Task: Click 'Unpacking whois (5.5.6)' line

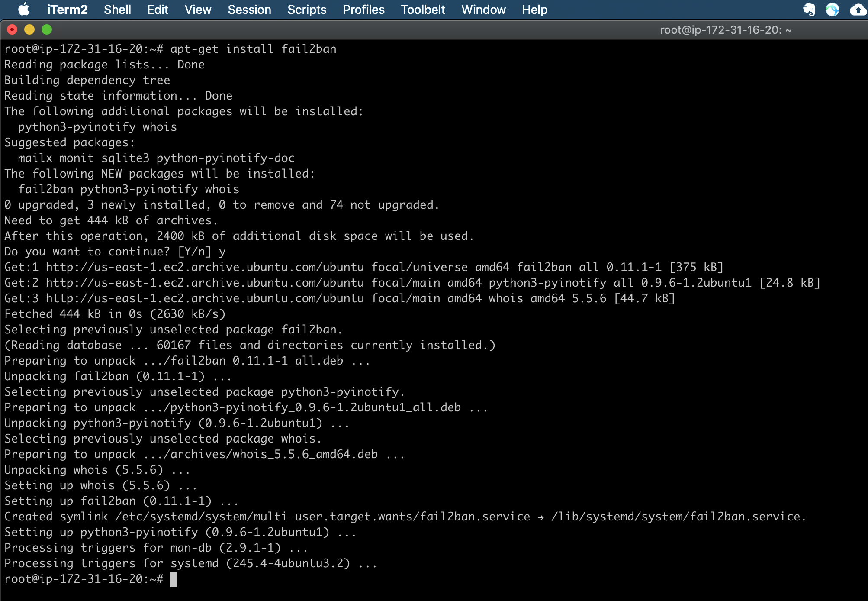Action: point(97,470)
